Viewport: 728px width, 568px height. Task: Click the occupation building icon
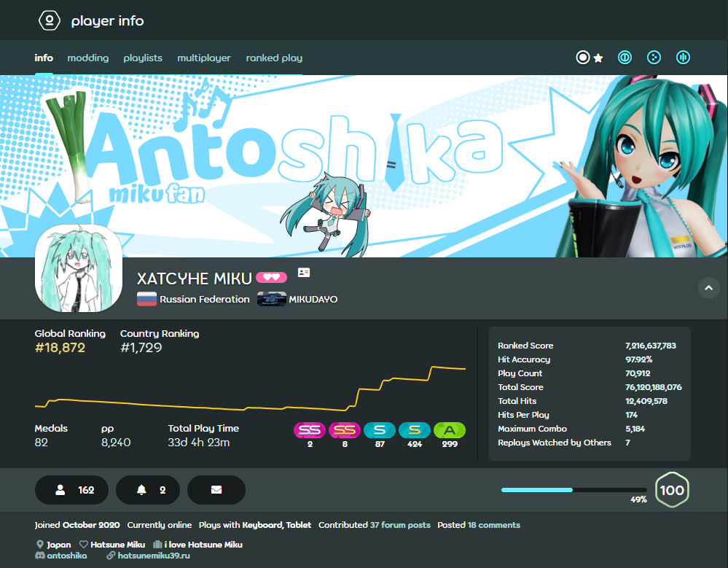click(x=157, y=545)
